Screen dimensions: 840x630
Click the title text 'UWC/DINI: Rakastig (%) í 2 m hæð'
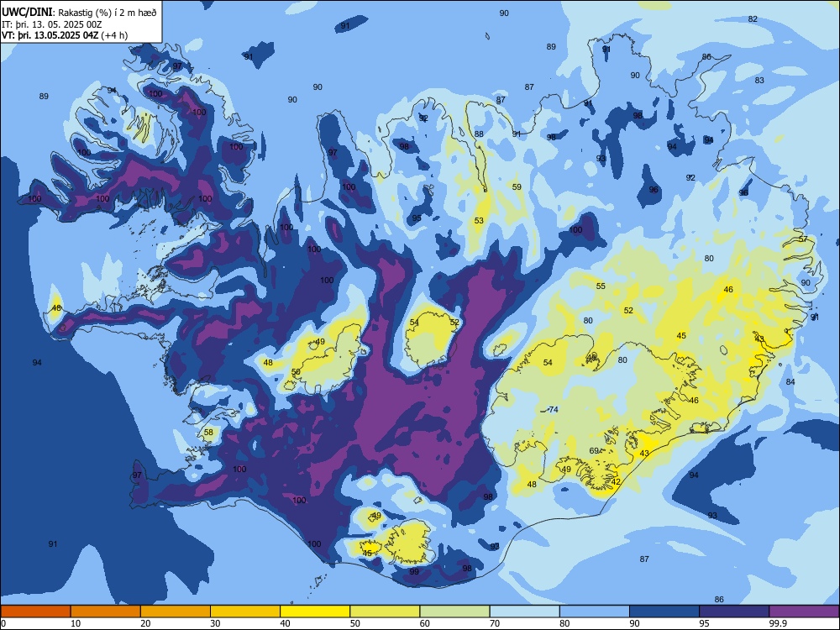tap(79, 13)
